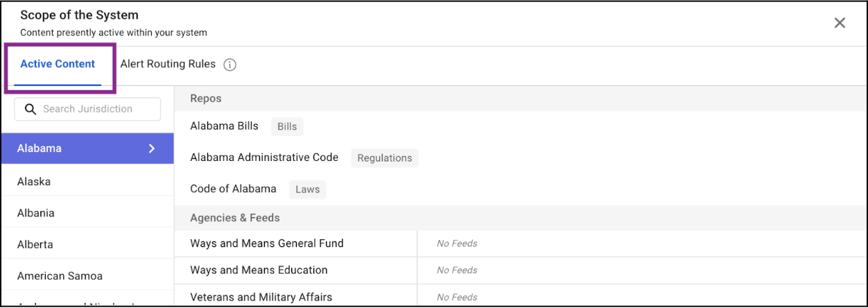Screen dimensions: 868x308
Task: Click the magnifier icon in the search box
Action: (30, 109)
